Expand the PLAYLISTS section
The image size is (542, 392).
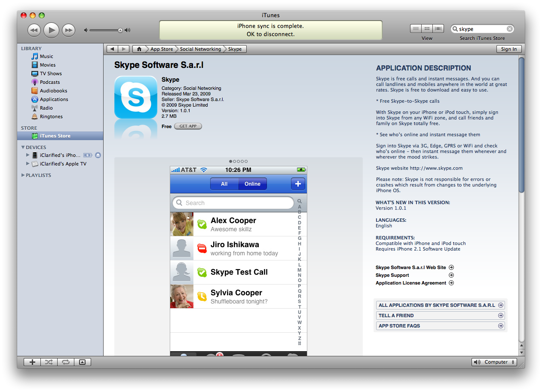pyautogui.click(x=23, y=175)
